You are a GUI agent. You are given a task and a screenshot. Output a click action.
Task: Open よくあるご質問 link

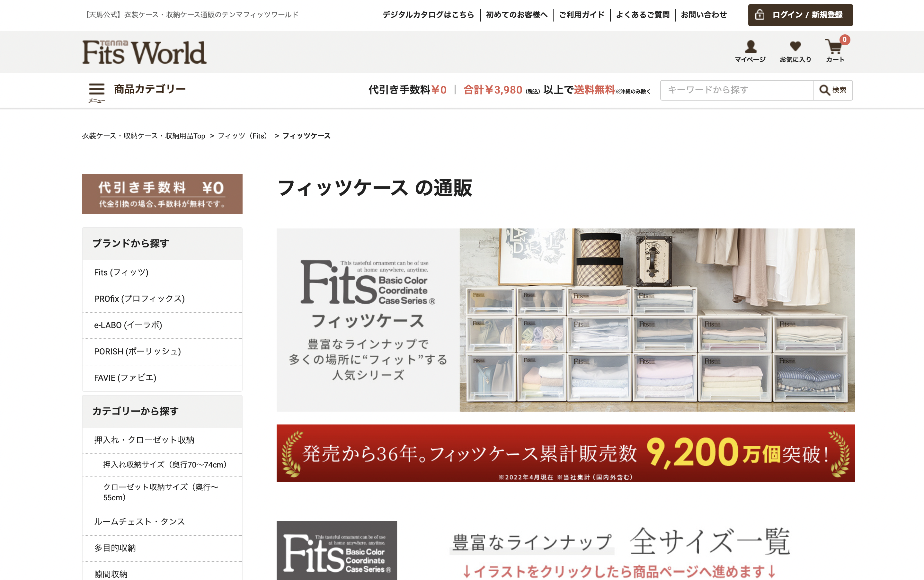tap(643, 15)
